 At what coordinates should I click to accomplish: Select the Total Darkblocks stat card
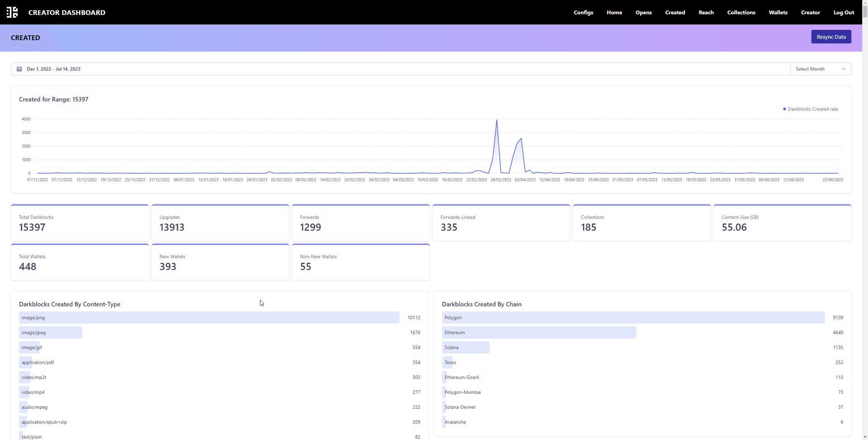[x=80, y=223]
